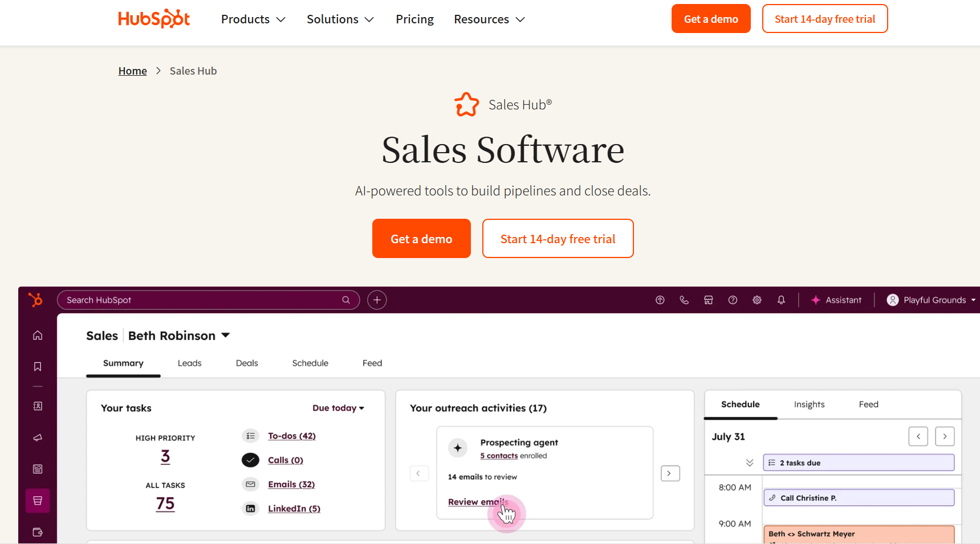Click the notifications bell icon
Viewport: 980px width, 544px height.
(781, 300)
